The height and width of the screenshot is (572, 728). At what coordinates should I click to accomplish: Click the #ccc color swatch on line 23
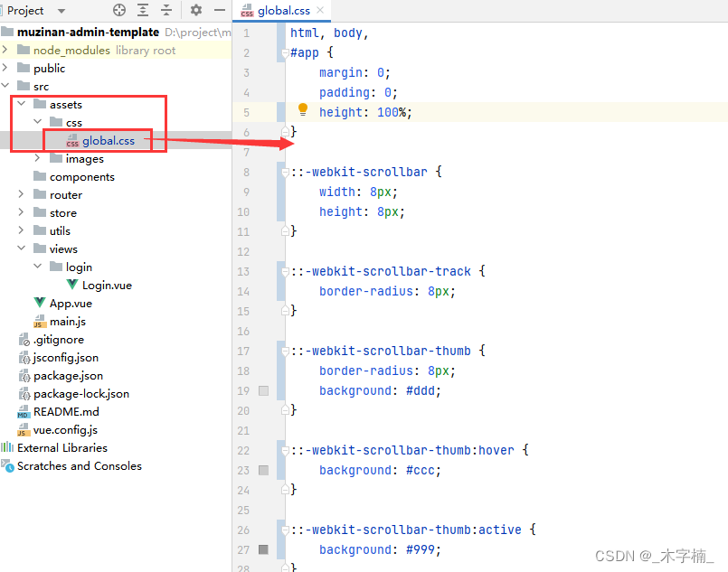[263, 470]
